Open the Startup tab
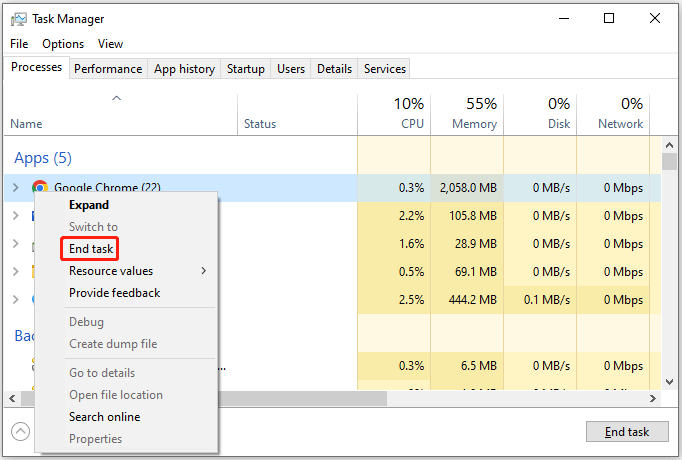682x460 pixels. (x=245, y=69)
